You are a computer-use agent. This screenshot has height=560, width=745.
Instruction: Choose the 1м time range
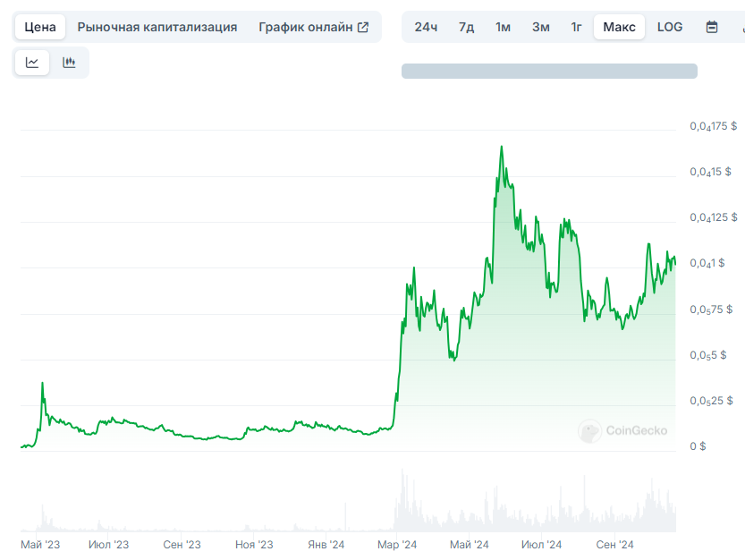coord(504,27)
